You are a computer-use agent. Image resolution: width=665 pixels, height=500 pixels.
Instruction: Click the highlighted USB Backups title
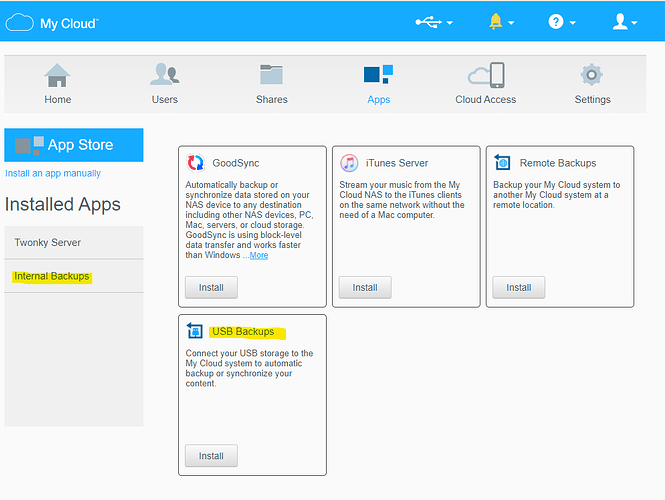[243, 332]
